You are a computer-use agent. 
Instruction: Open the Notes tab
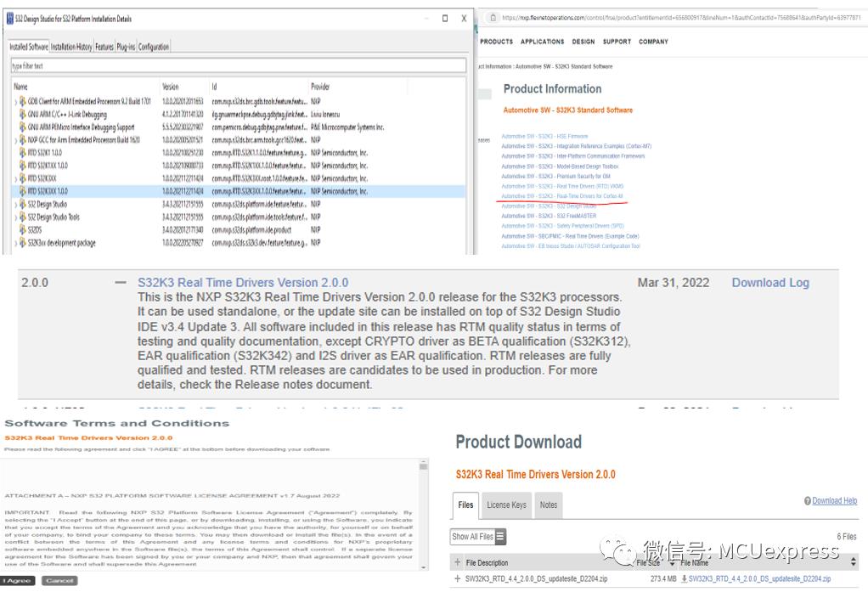[549, 505]
